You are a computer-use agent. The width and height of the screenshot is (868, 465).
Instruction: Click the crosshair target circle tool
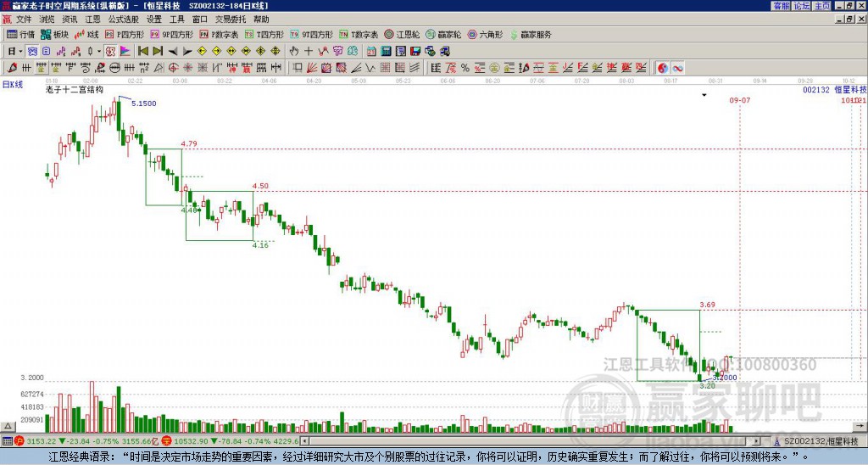click(x=173, y=68)
